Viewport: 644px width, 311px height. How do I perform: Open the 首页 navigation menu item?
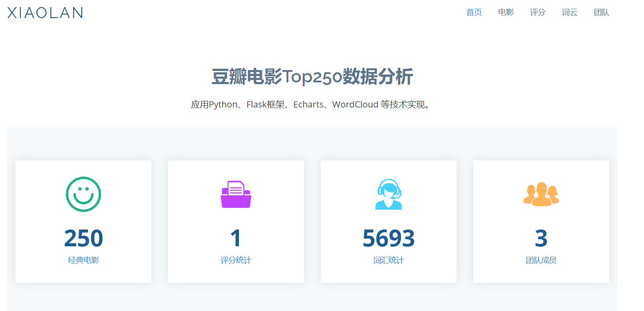click(x=474, y=12)
